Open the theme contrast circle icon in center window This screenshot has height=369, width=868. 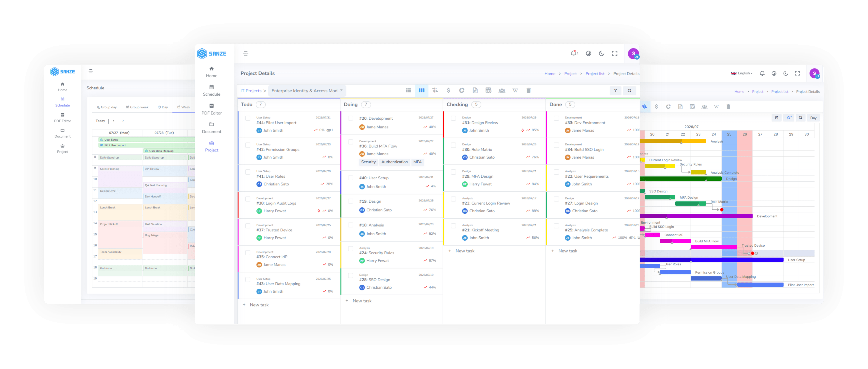[588, 53]
